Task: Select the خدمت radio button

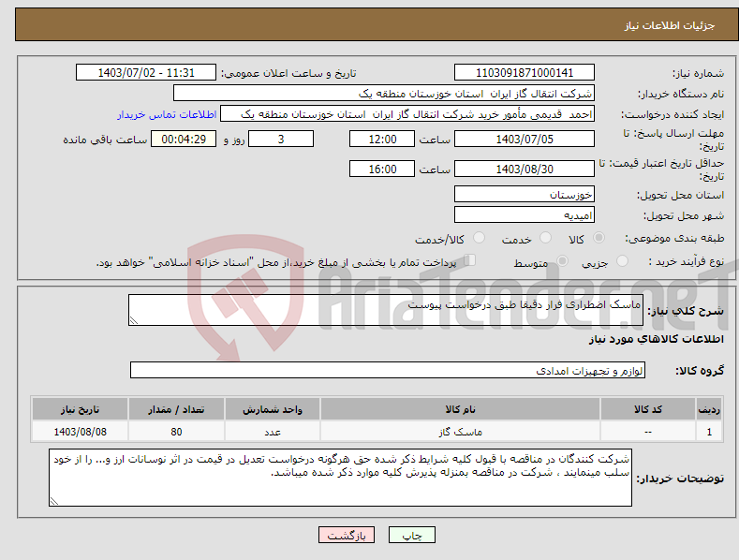Action: [x=545, y=238]
